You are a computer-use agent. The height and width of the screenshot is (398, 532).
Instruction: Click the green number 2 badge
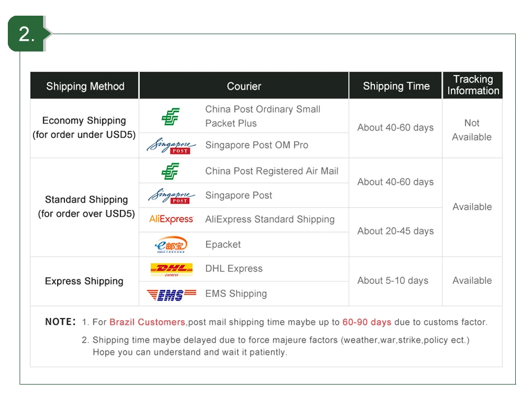pyautogui.click(x=27, y=34)
